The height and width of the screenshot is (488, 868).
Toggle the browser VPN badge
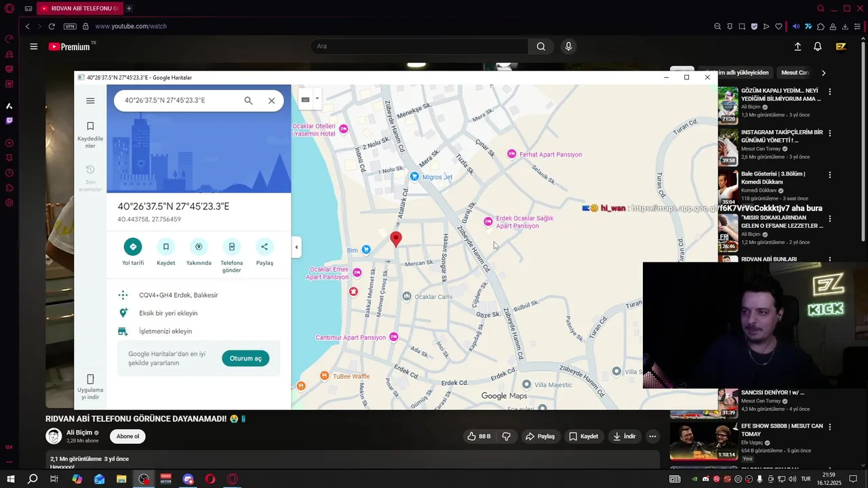(70, 26)
